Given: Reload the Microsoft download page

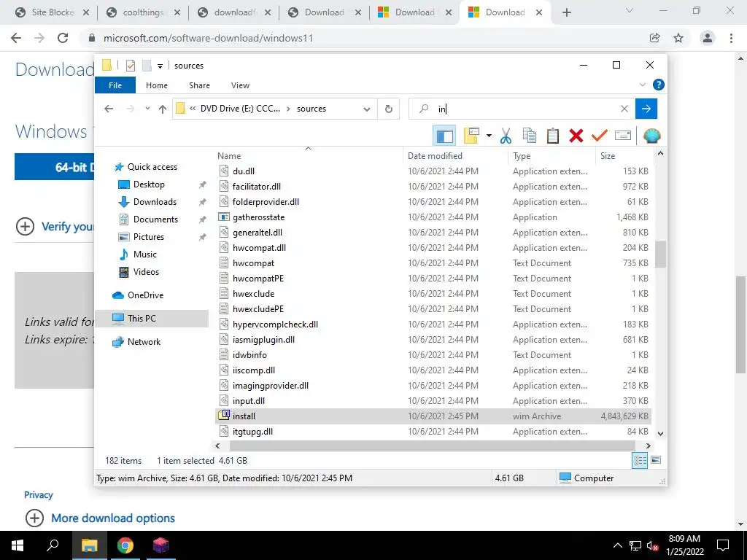Looking at the screenshot, I should (x=63, y=38).
